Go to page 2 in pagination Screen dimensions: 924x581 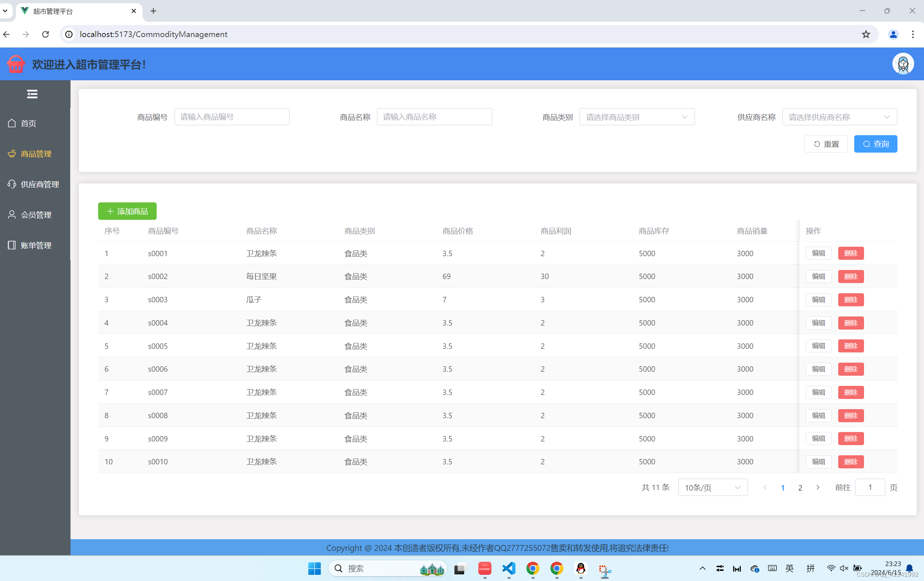pyautogui.click(x=800, y=487)
